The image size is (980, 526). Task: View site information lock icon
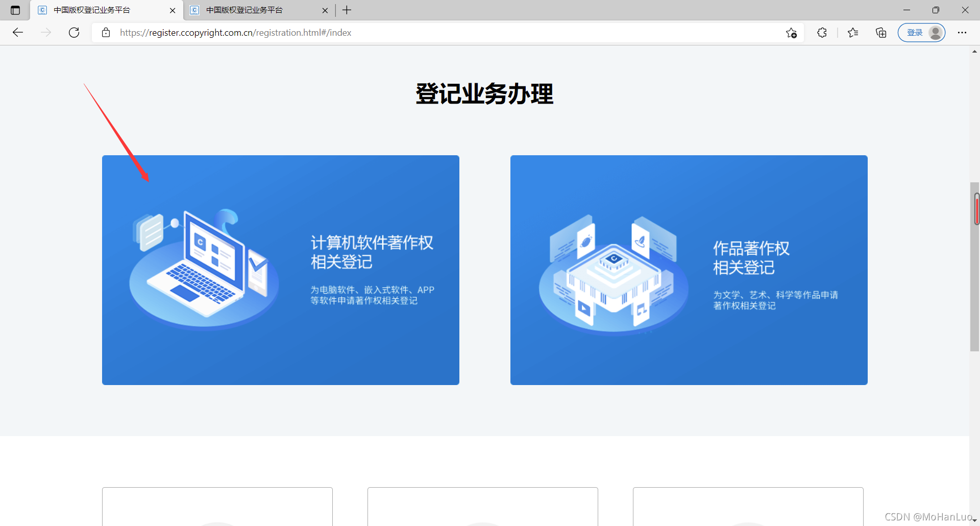tap(106, 33)
